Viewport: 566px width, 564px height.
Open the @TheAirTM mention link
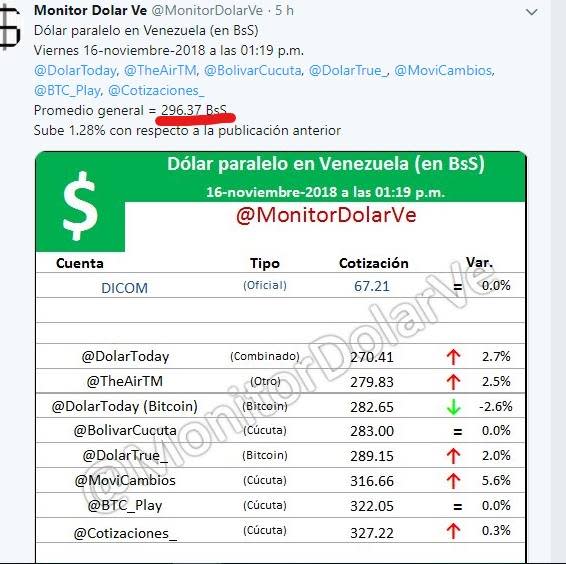point(160,70)
